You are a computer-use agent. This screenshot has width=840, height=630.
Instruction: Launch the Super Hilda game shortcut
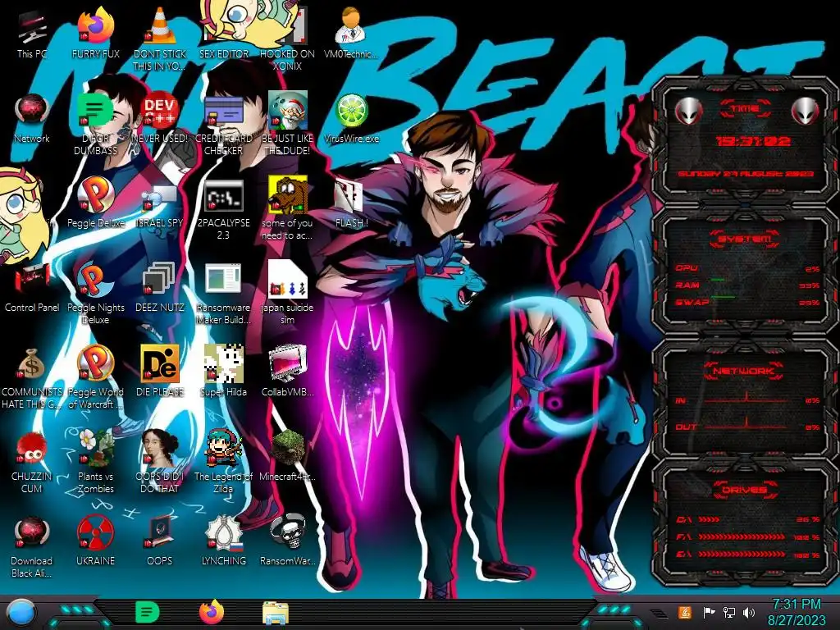(223, 365)
